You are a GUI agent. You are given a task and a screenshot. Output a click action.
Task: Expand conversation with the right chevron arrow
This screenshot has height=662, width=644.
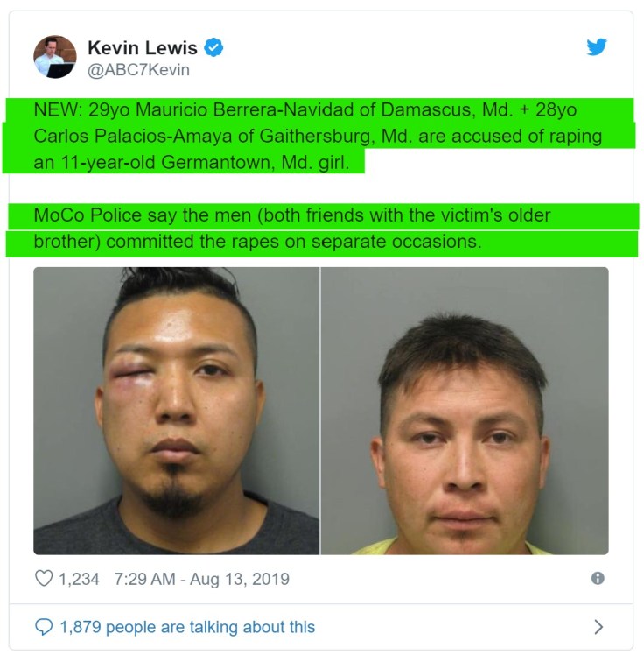pyautogui.click(x=598, y=627)
